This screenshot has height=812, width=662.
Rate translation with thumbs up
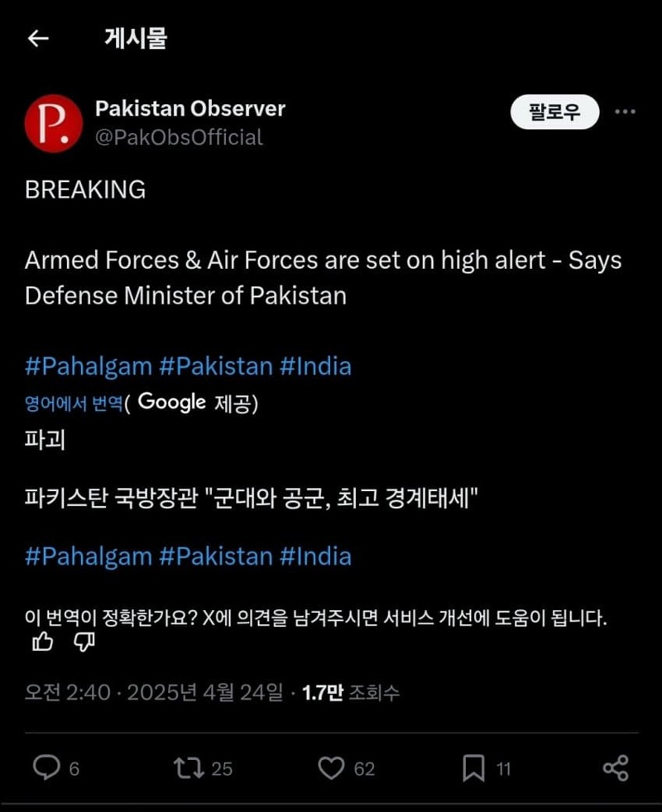42,642
